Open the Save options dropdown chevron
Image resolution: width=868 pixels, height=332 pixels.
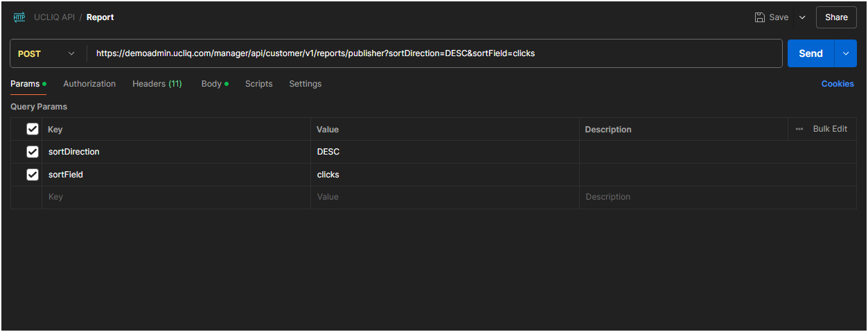click(x=802, y=17)
